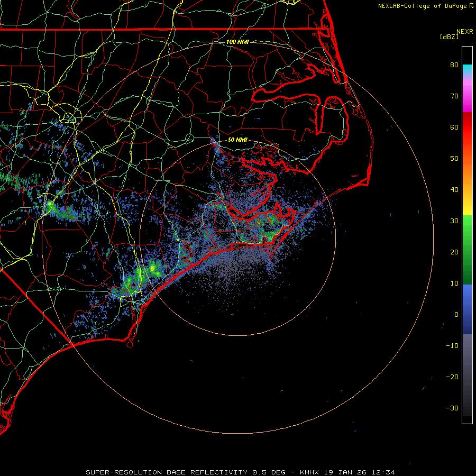Select the 20 value on dBZ scale
Screen dimensions: 476x476
pyautogui.click(x=454, y=252)
